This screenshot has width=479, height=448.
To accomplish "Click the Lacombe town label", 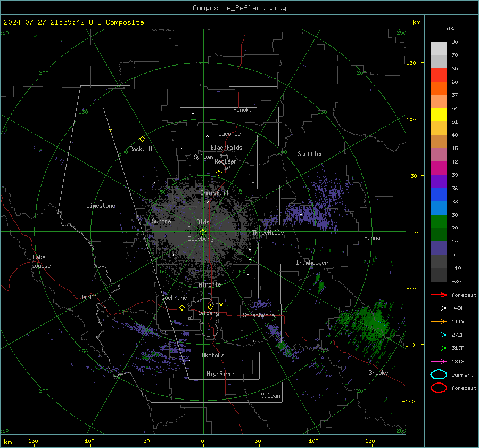I will pos(229,134).
